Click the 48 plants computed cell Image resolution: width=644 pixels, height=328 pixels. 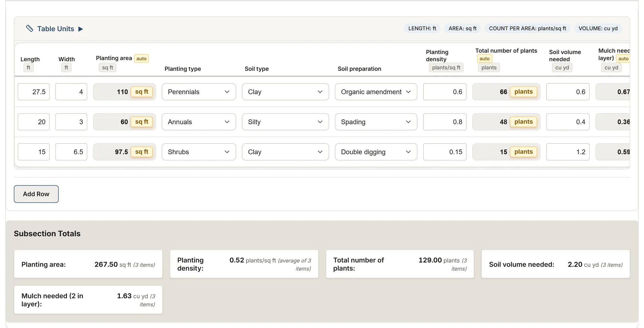click(506, 122)
